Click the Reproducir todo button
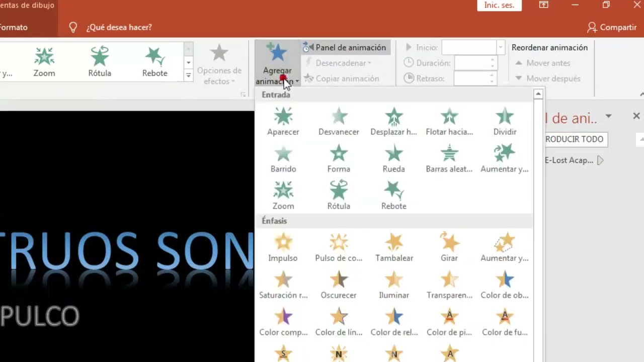 click(x=577, y=139)
